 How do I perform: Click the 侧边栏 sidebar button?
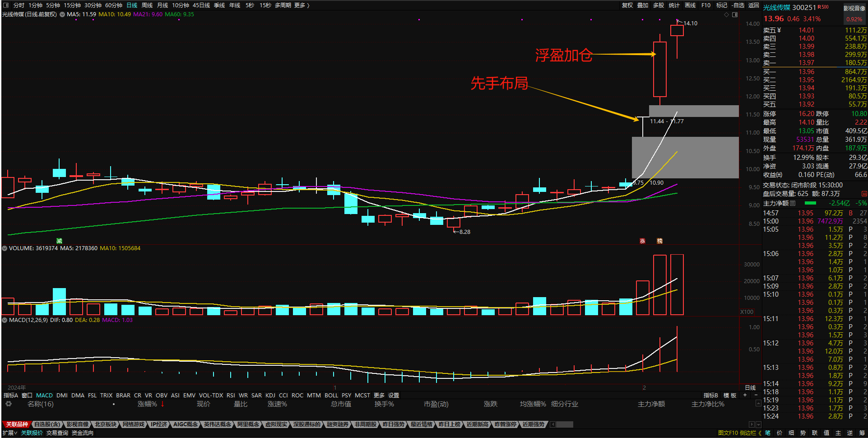[x=748, y=433]
